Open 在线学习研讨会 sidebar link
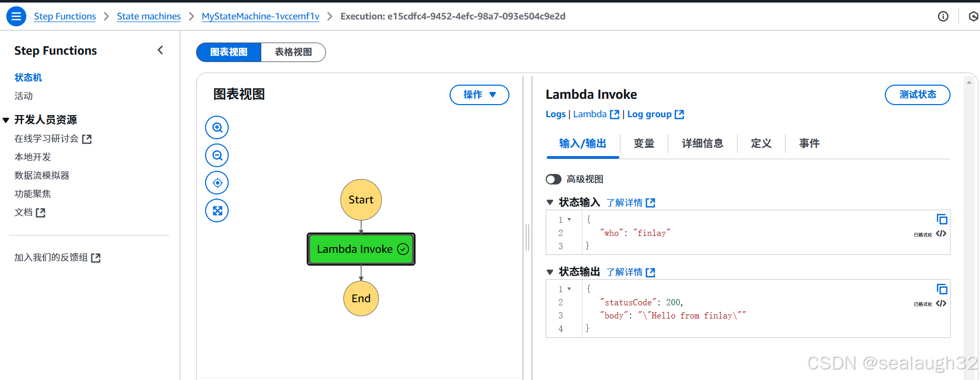 point(47,139)
